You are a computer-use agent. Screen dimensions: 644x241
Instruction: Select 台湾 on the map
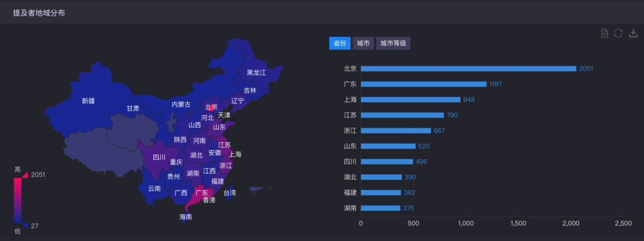[x=230, y=193]
